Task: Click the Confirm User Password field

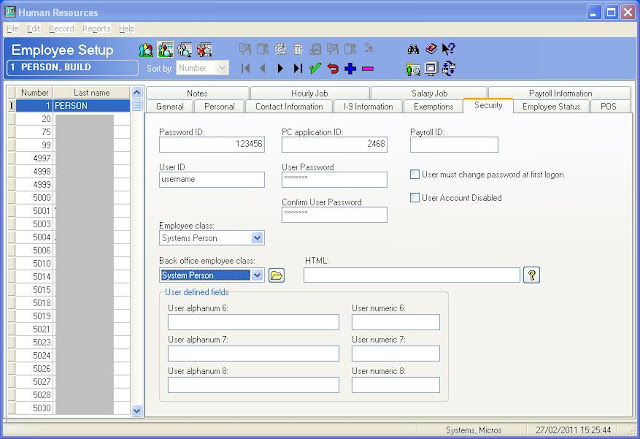Action: pyautogui.click(x=334, y=215)
